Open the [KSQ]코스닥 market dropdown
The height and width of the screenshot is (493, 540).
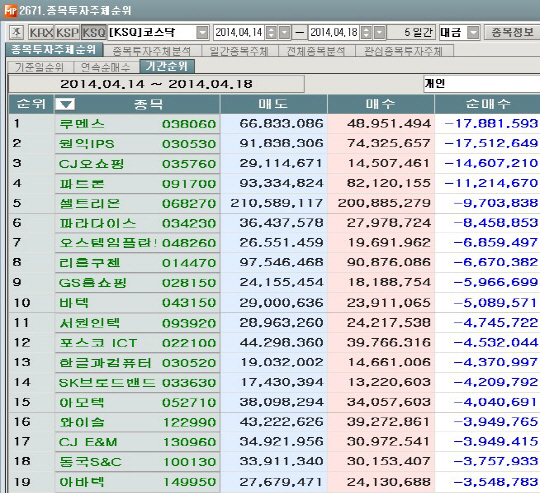[x=202, y=33]
